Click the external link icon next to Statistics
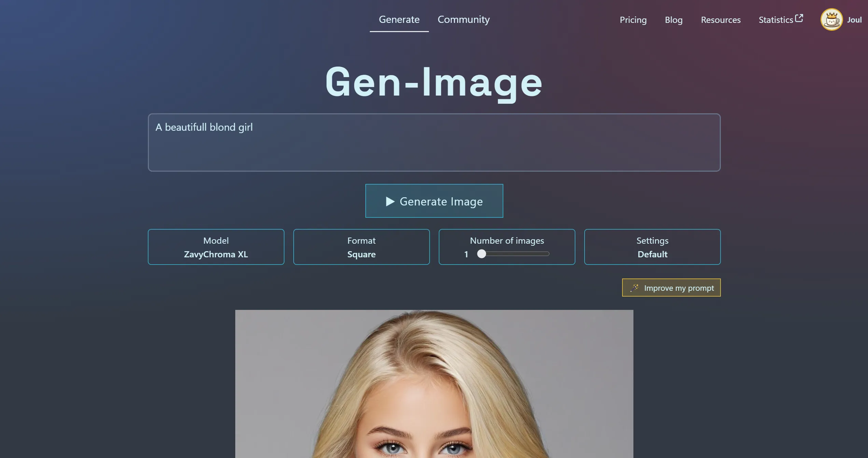The image size is (868, 458). pos(799,18)
